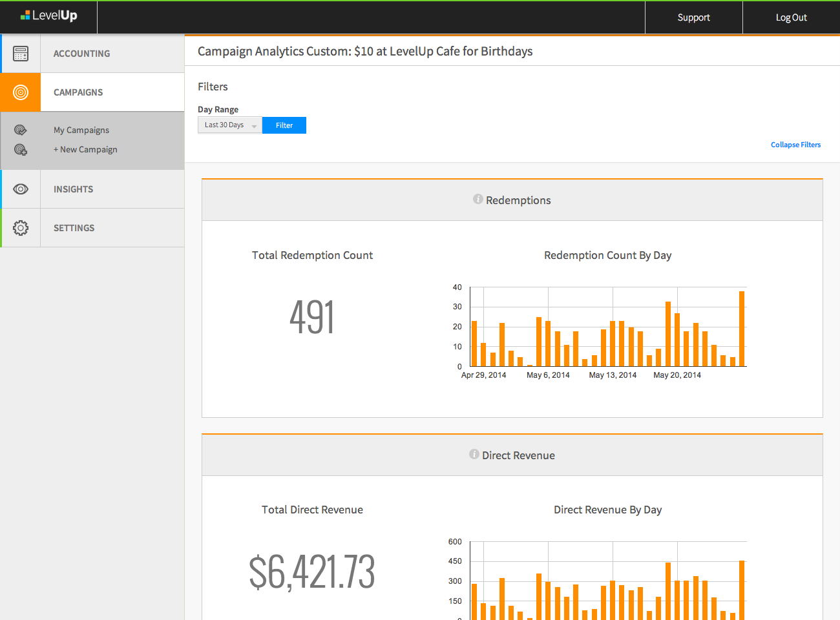Switch to the Accounting section

pos(81,54)
